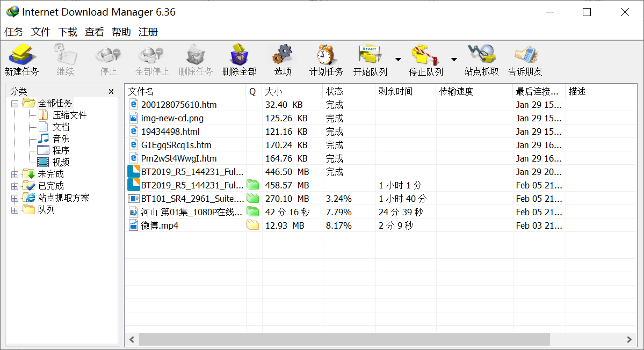Select the 已完成 folder
644x350 pixels.
click(x=51, y=186)
